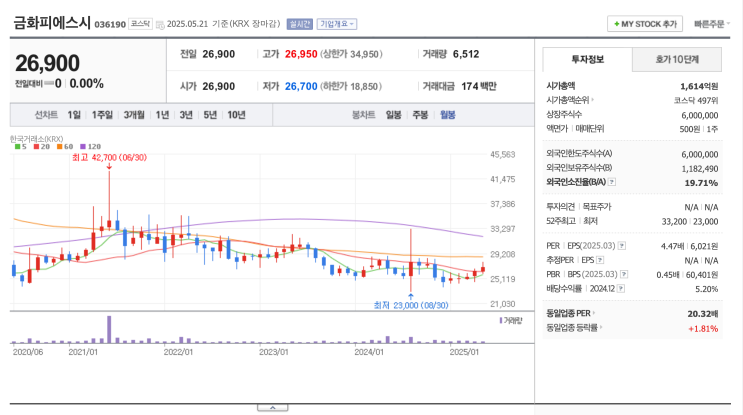
Task: Switch to the 투자정보 tab
Action: [587, 59]
